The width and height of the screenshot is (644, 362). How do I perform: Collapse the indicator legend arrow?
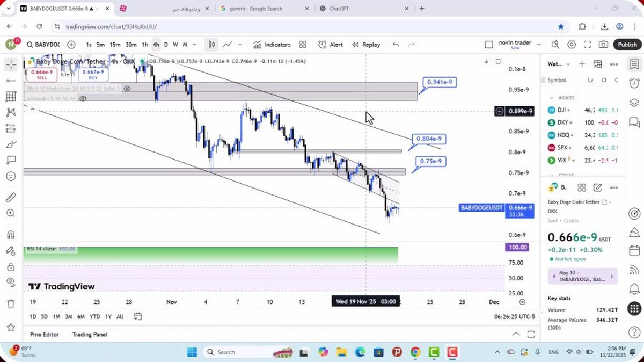pos(33,109)
